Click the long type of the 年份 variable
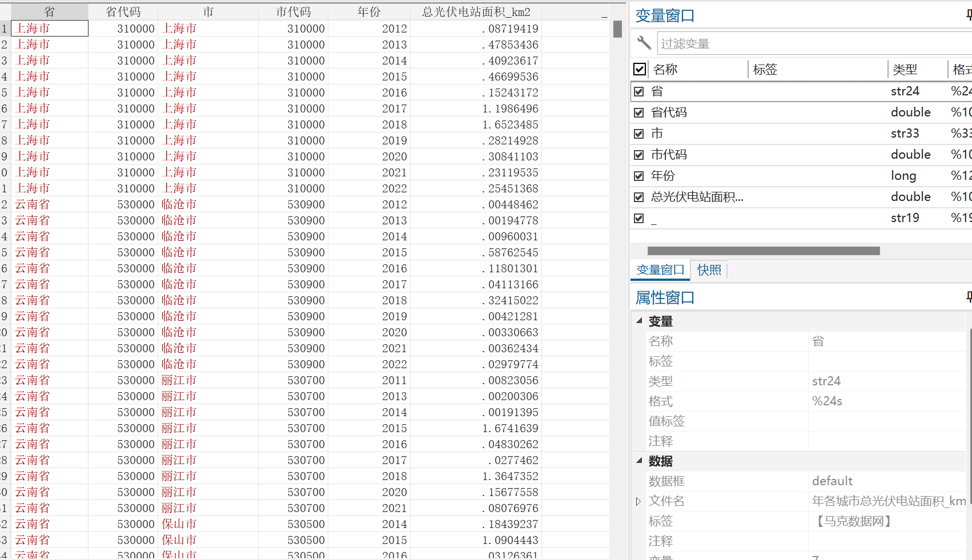This screenshot has height=560, width=972. 903,176
